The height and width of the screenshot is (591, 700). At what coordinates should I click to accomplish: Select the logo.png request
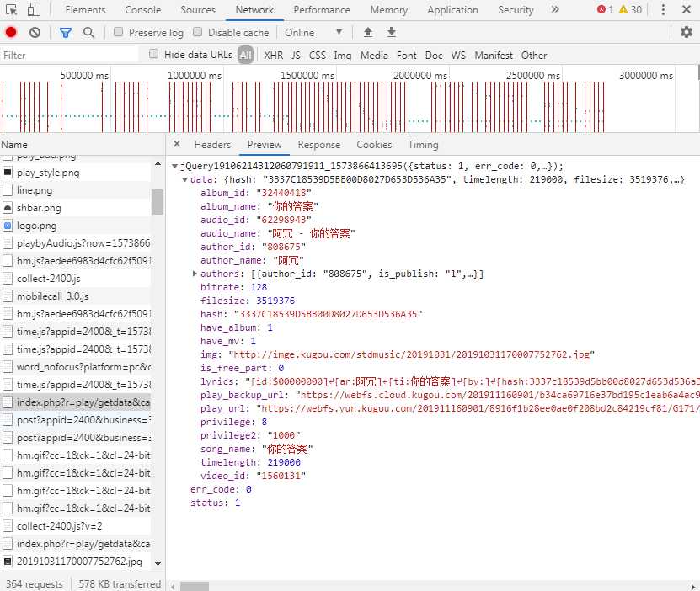pos(37,226)
